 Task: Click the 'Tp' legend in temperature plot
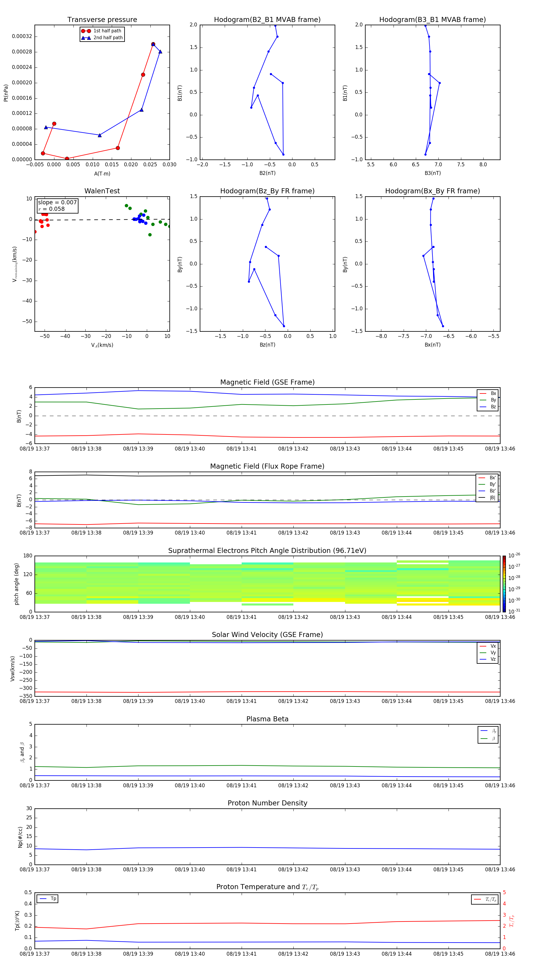(x=48, y=899)
